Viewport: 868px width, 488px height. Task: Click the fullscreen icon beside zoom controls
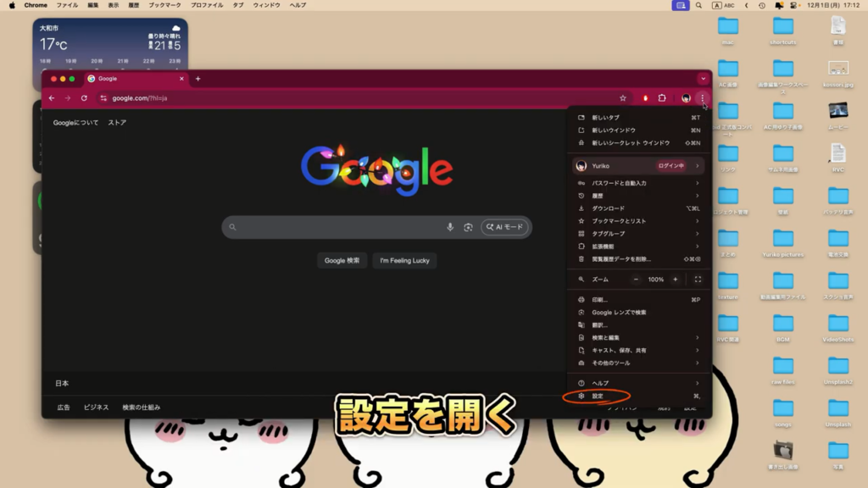point(698,280)
